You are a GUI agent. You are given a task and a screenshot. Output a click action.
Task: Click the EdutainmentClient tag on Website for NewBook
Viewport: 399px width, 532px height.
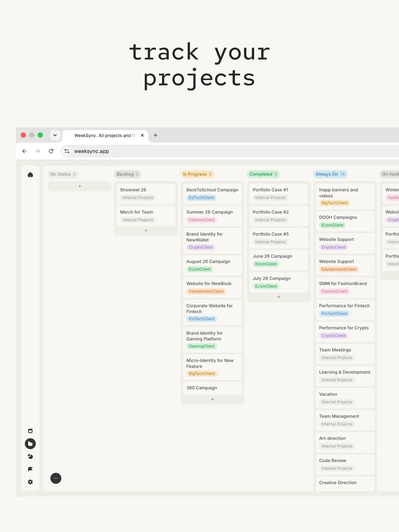pos(206,291)
